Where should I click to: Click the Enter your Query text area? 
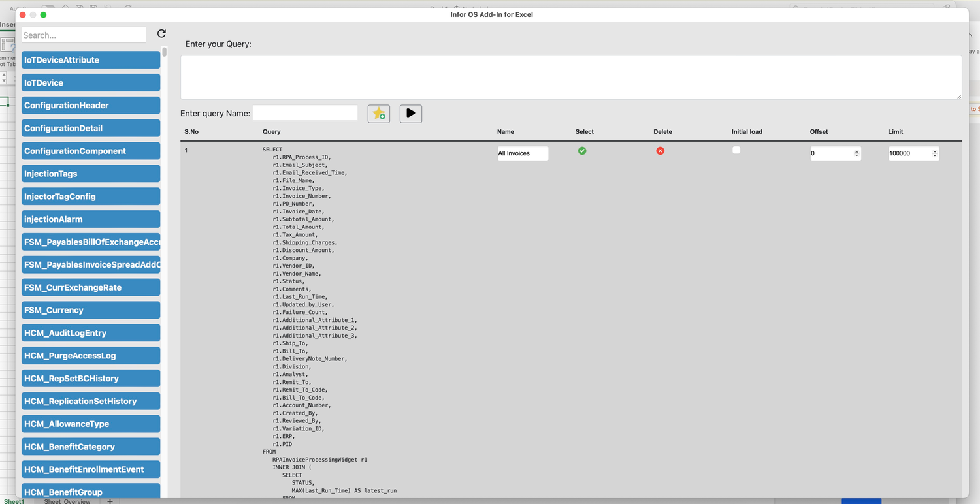[x=571, y=78]
